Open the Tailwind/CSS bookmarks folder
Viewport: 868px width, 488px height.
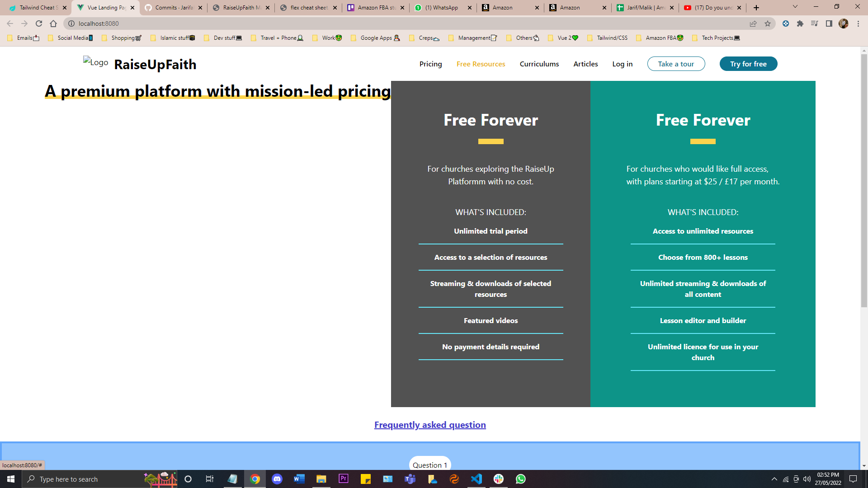click(x=607, y=38)
